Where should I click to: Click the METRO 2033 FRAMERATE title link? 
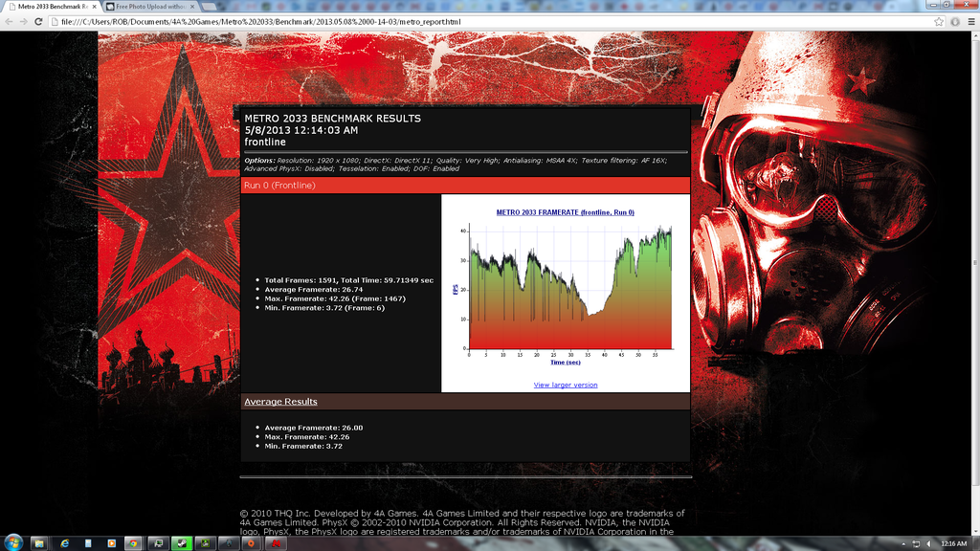point(564,211)
